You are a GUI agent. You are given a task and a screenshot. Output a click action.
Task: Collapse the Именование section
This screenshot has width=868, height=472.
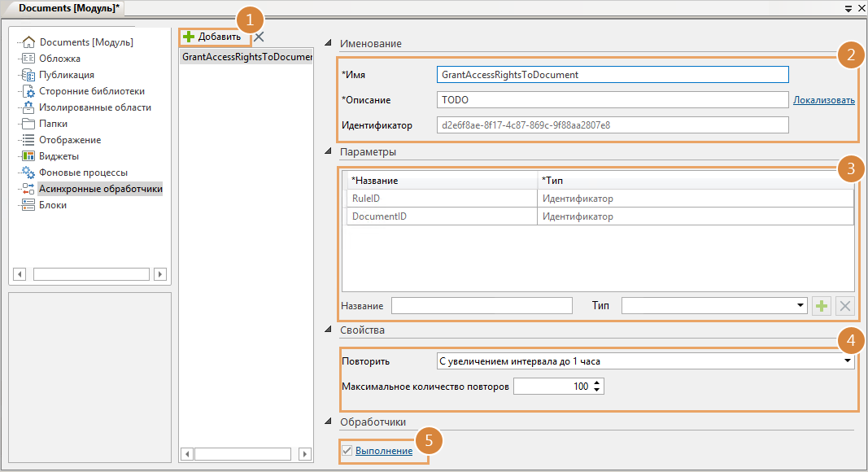(328, 43)
